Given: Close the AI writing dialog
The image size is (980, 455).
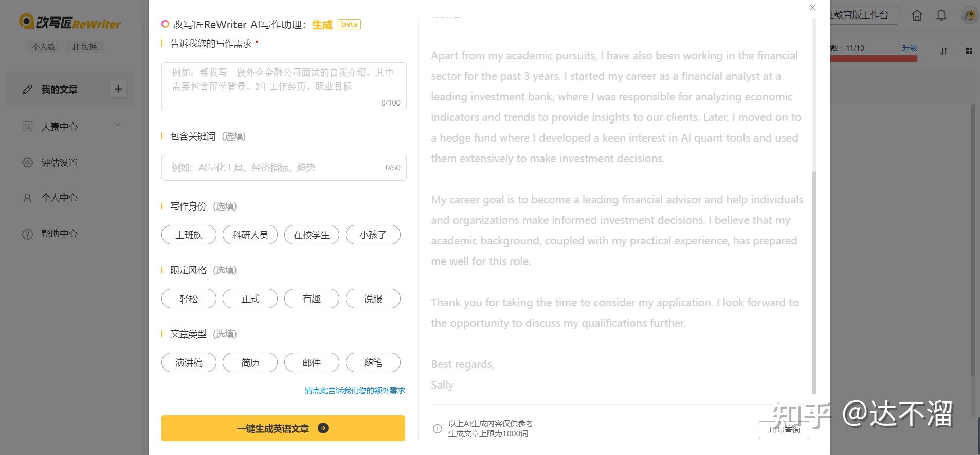Looking at the screenshot, I should (812, 8).
